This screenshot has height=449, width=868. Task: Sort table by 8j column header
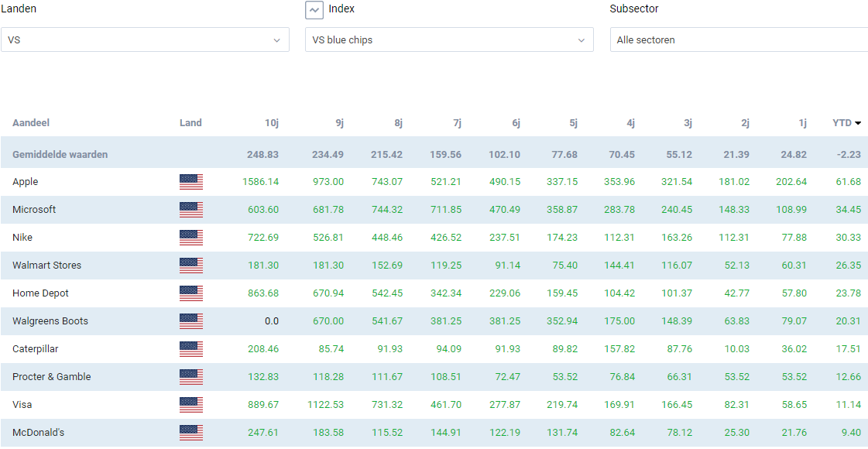click(x=398, y=123)
